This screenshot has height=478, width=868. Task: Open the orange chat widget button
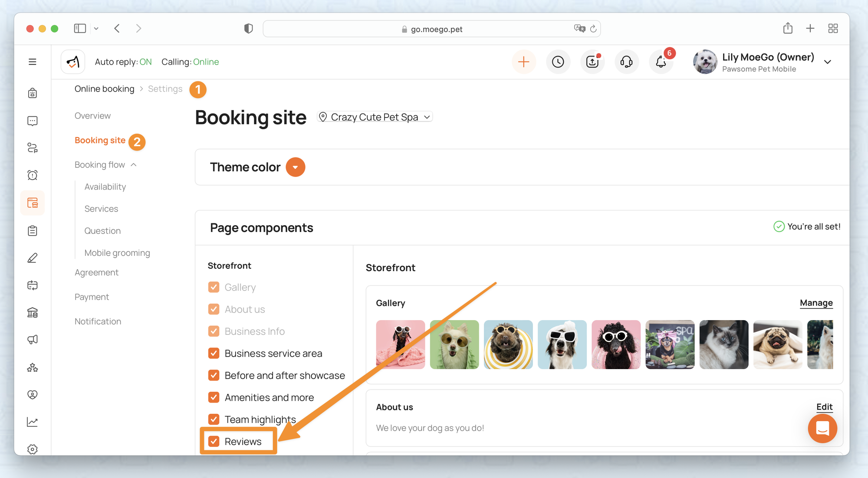click(822, 429)
